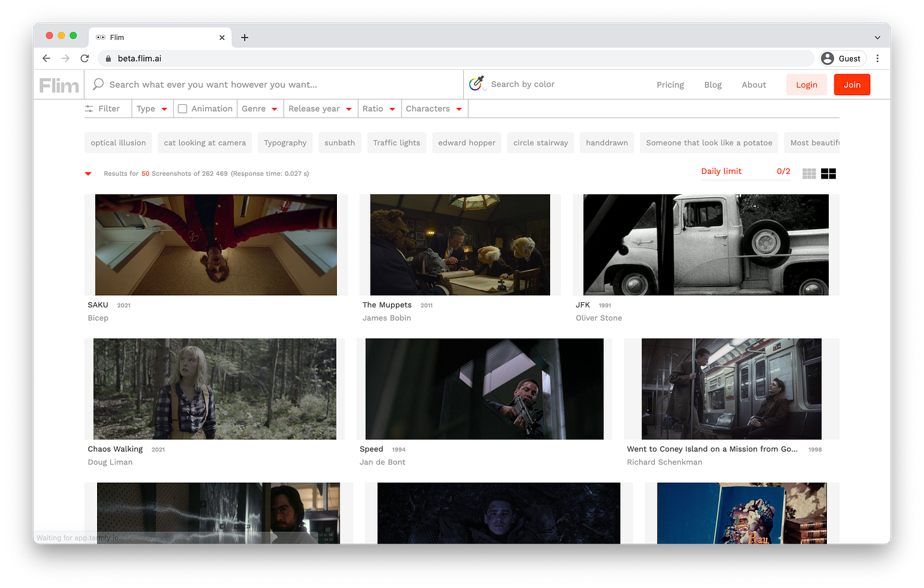Open the Chrome three-dot menu

pyautogui.click(x=878, y=58)
